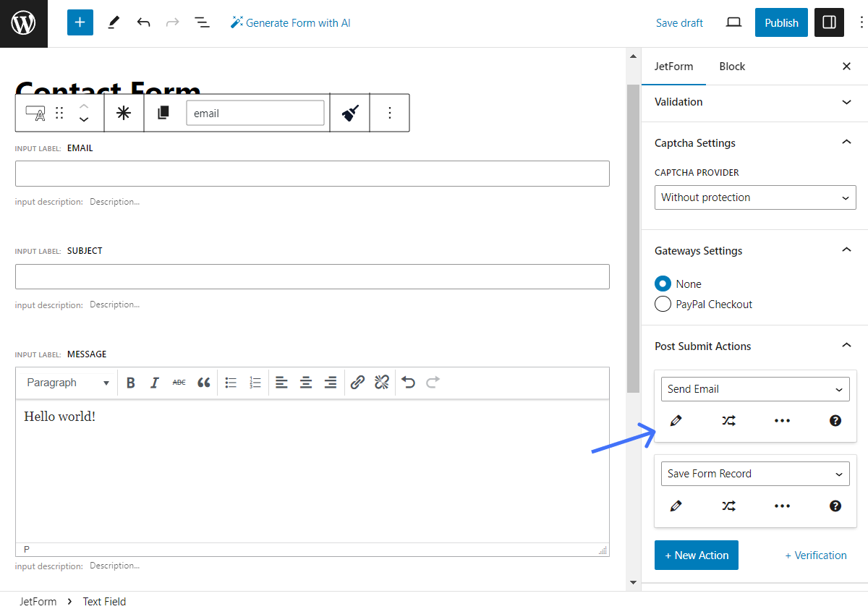This screenshot has width=868, height=609.
Task: Select the PayPal Checkout radio option
Action: coord(663,304)
